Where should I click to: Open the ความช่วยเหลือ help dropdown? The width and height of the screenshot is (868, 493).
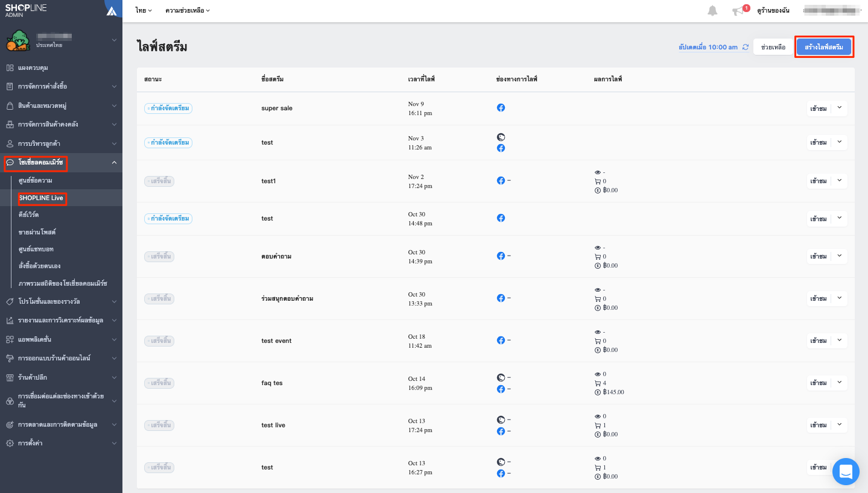point(188,11)
